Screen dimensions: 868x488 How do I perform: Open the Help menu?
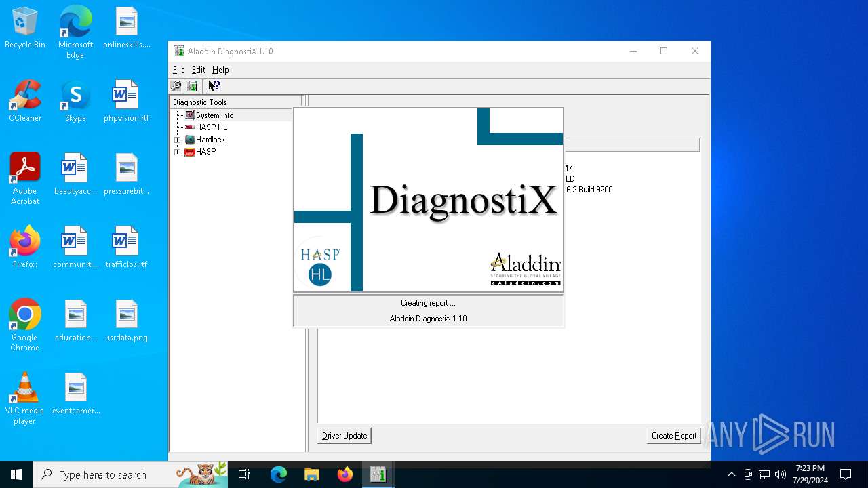tap(220, 70)
